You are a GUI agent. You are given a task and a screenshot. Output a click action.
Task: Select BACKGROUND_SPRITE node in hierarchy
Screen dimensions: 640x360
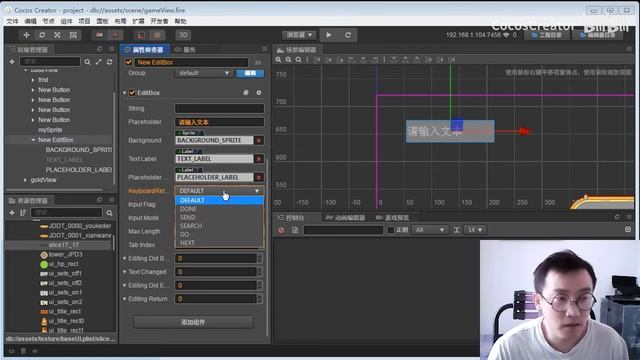pos(79,150)
